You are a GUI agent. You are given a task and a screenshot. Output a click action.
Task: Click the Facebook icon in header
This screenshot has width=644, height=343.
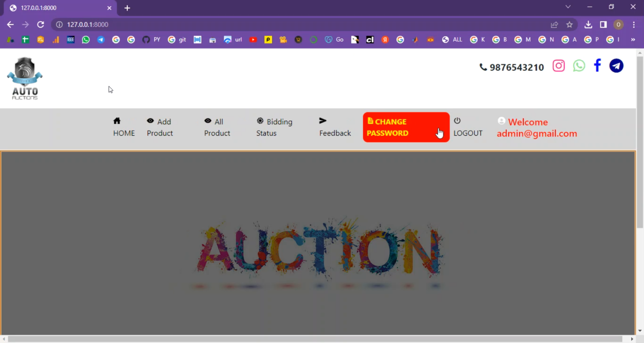click(597, 66)
